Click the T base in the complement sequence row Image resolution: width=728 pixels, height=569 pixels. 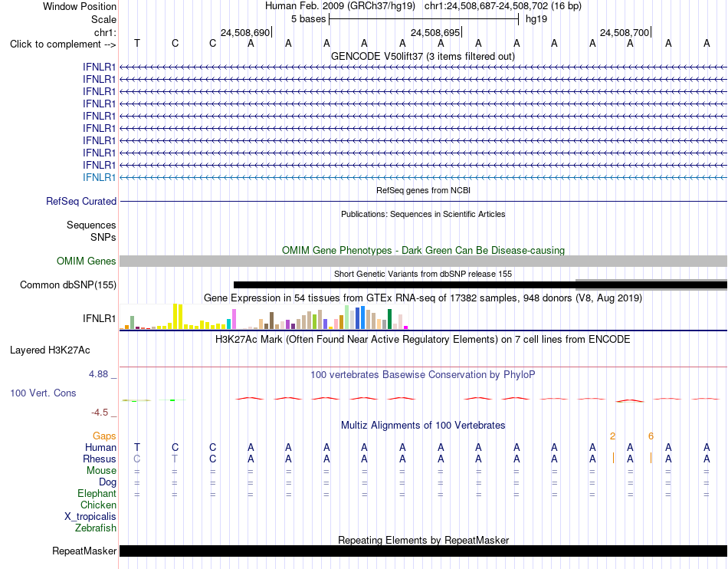tap(137, 43)
